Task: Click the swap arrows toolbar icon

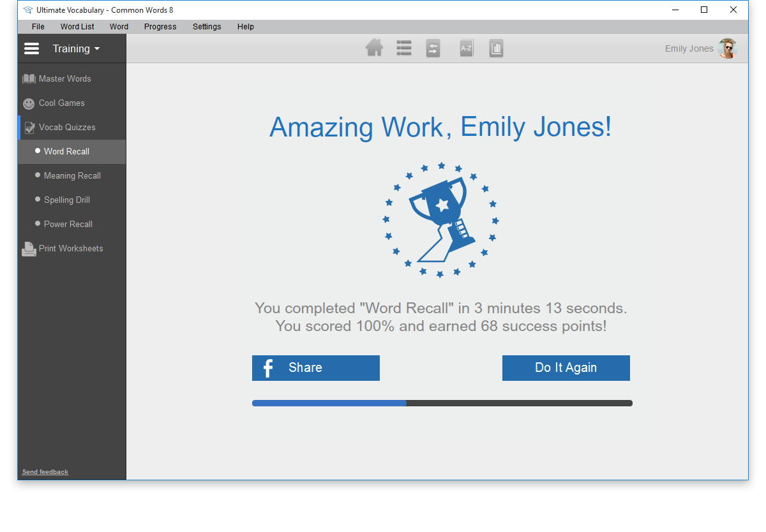Action: click(x=433, y=48)
